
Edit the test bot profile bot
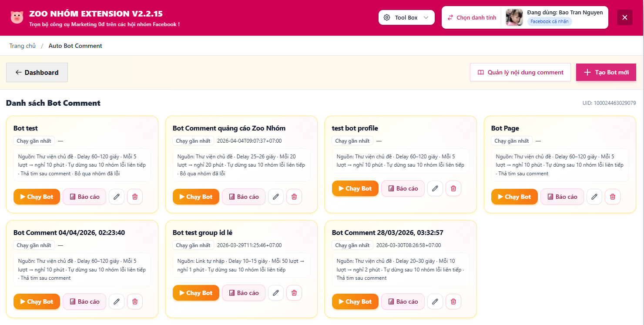coord(435,188)
